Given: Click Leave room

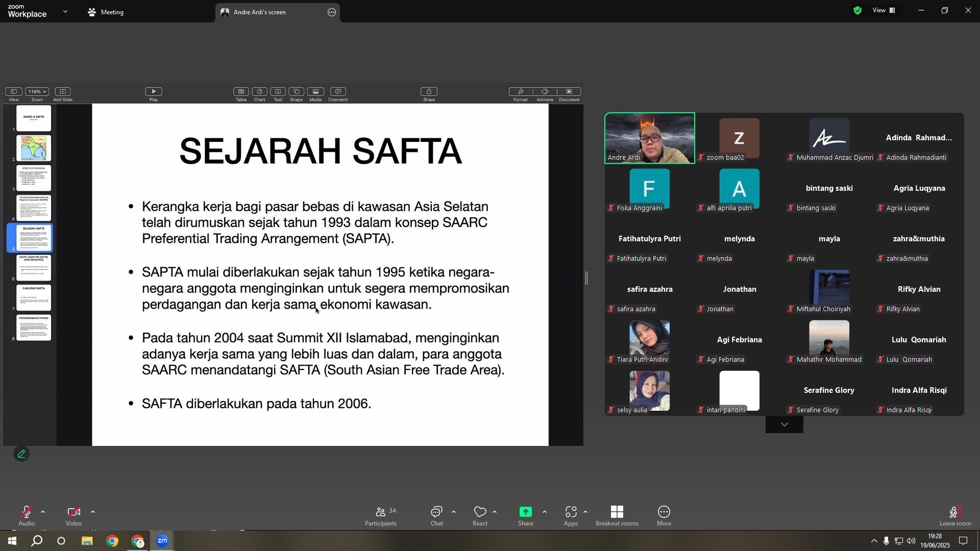Looking at the screenshot, I should [x=955, y=516].
